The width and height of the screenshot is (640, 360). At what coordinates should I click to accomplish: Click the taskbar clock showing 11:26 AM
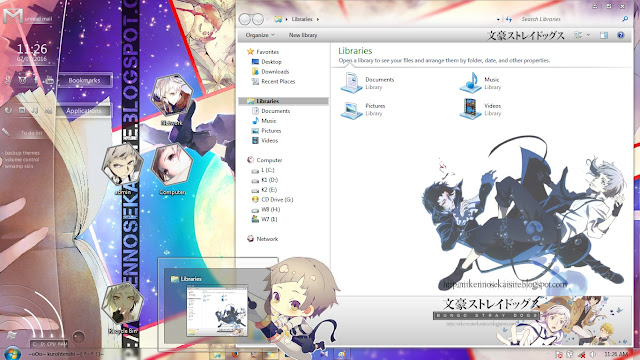coord(616,354)
